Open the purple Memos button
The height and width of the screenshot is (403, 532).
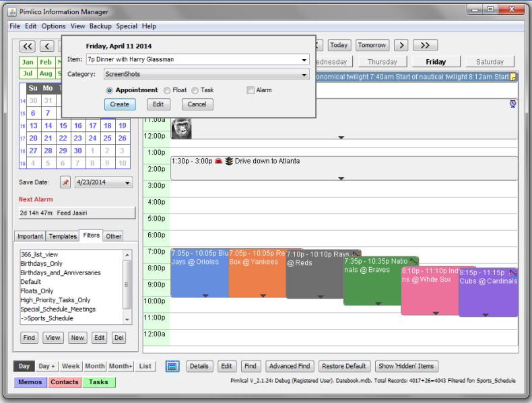(30, 382)
